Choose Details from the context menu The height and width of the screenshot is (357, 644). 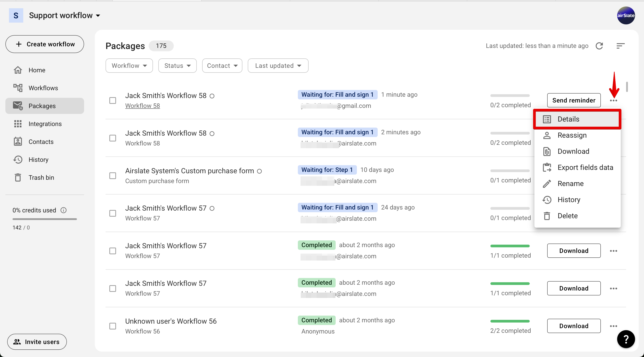[577, 119]
